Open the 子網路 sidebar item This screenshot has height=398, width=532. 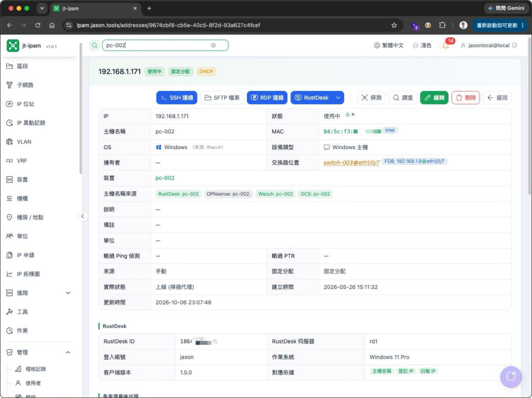point(25,85)
